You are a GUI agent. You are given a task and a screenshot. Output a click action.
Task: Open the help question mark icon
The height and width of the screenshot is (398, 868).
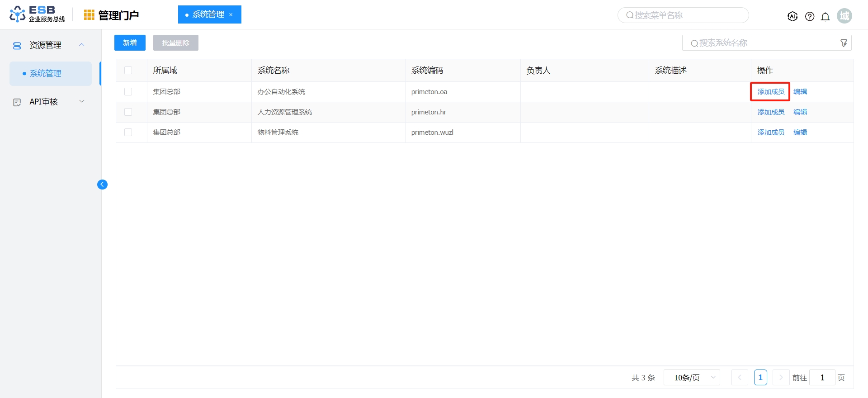pos(810,16)
